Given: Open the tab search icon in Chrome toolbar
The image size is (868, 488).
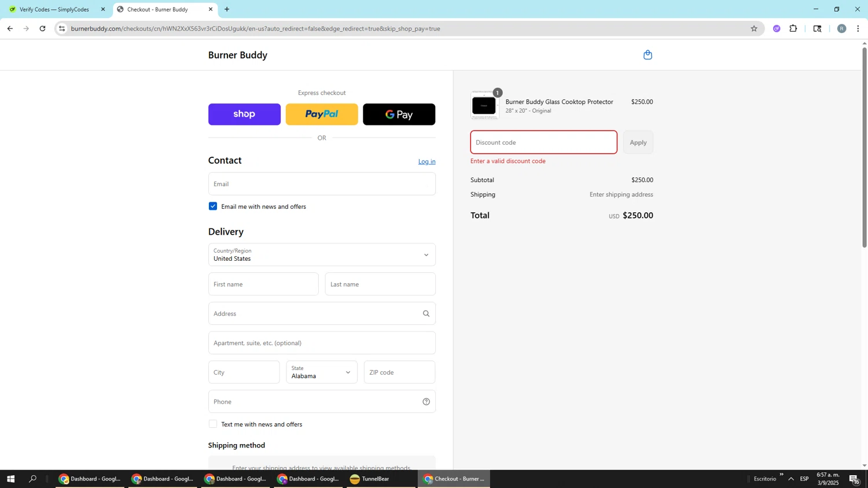Looking at the screenshot, I should coord(817,28).
